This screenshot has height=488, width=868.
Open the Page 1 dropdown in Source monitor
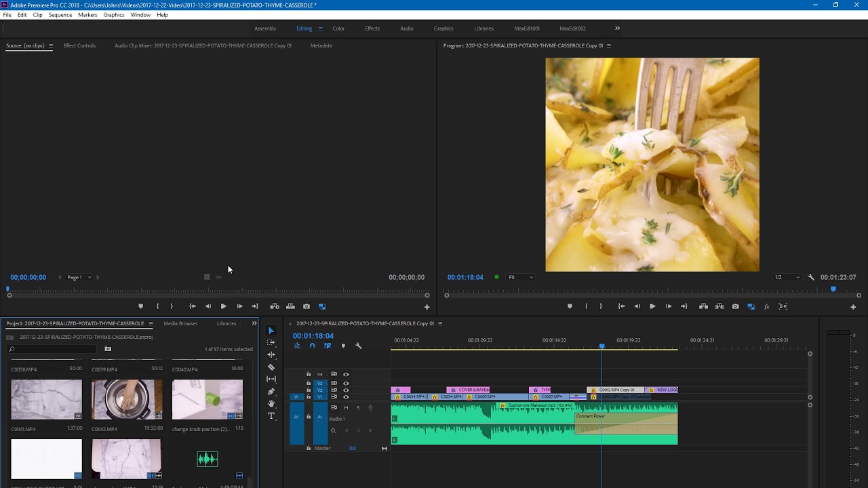point(79,277)
